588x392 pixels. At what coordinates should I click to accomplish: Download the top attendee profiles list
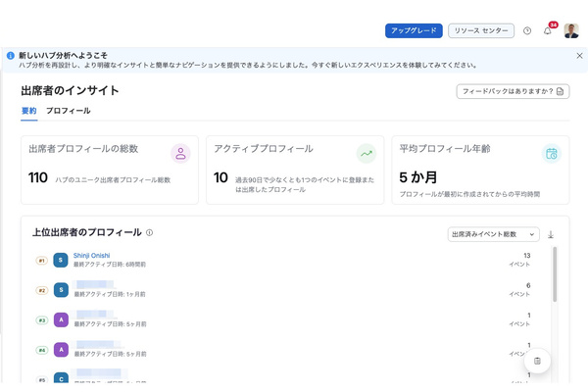(551, 234)
